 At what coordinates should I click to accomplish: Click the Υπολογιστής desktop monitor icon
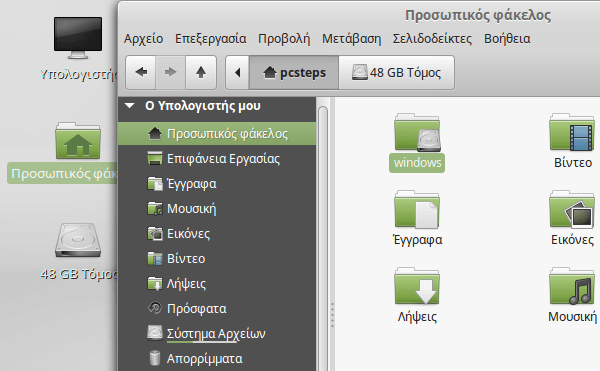pyautogui.click(x=78, y=37)
